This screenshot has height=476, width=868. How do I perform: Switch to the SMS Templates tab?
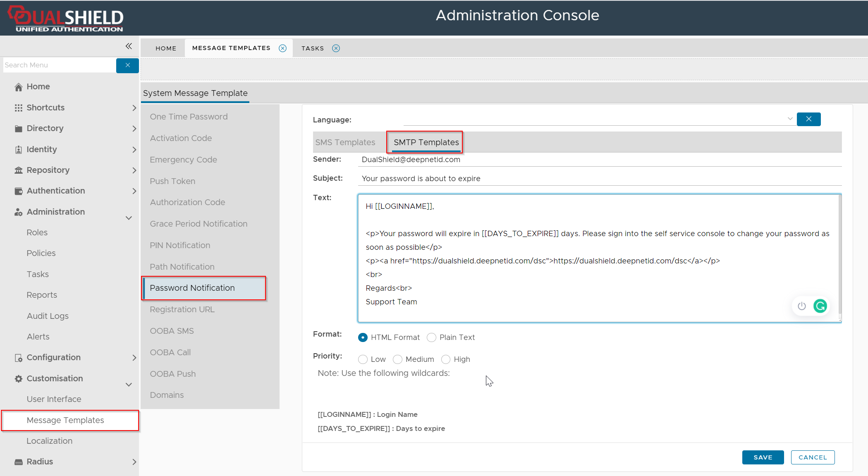[x=346, y=142]
